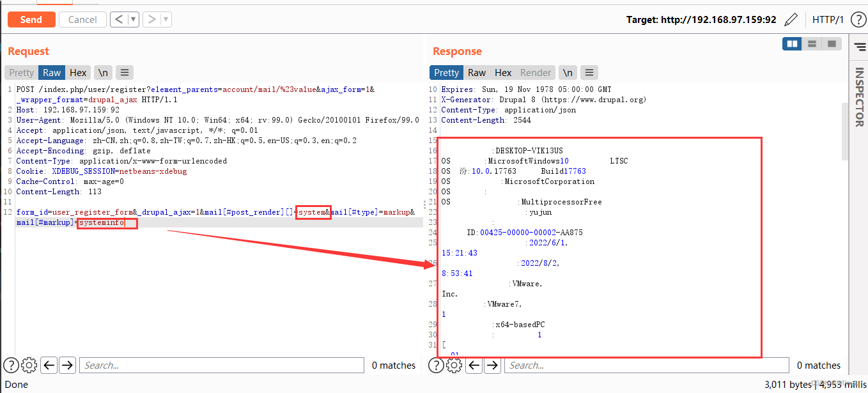Open Request search settings gear
This screenshot has height=393, width=868.
point(29,365)
